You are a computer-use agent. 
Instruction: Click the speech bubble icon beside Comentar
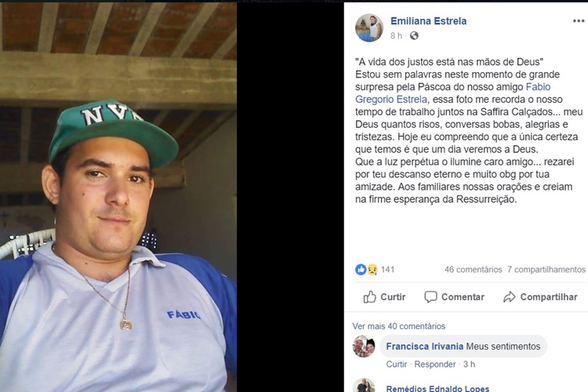point(430,296)
